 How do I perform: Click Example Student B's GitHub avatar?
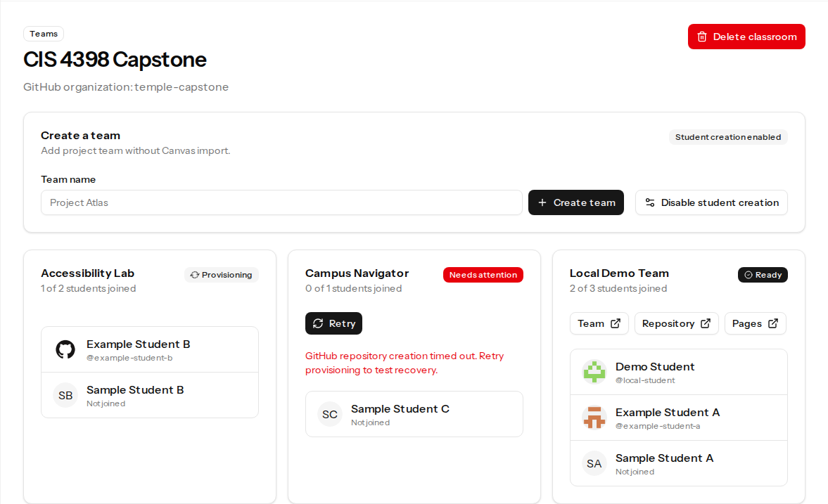point(65,349)
